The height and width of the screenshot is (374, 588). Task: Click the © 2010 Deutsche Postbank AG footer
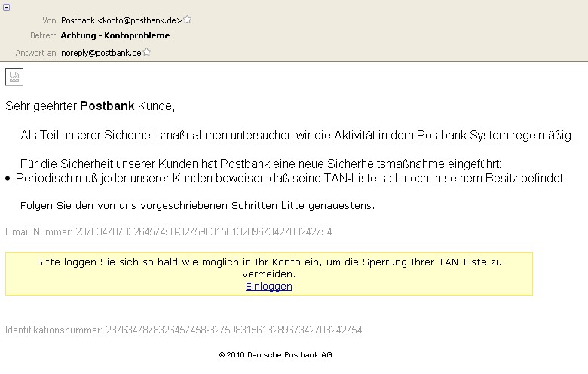(275, 354)
